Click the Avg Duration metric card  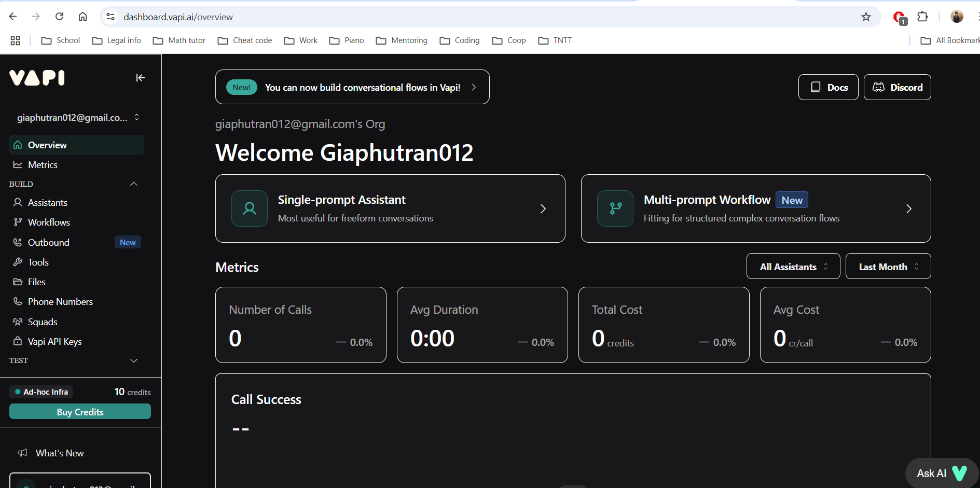[x=482, y=325]
